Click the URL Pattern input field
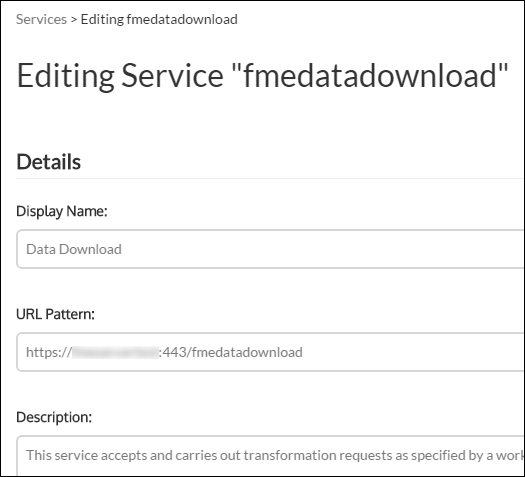525x477 pixels. (x=271, y=352)
